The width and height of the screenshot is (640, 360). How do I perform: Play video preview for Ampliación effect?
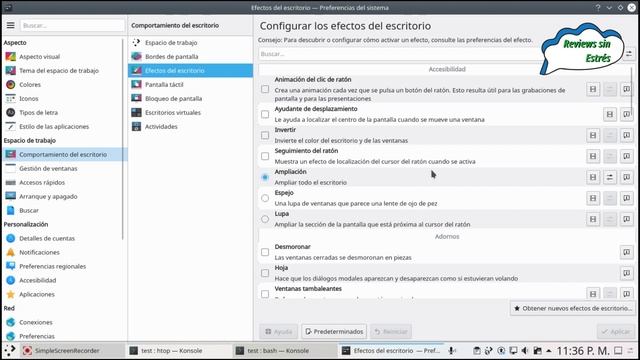pyautogui.click(x=593, y=177)
